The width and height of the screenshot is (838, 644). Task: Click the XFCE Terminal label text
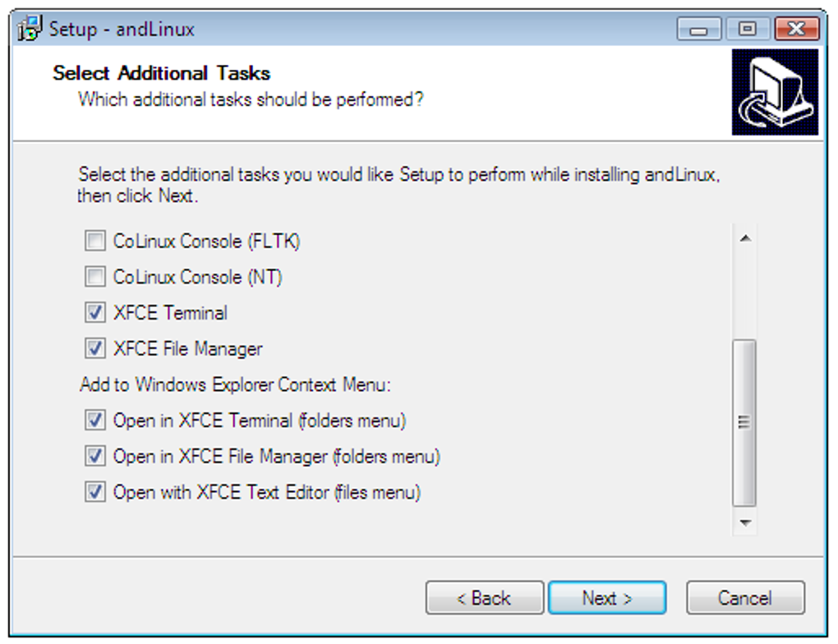170,313
